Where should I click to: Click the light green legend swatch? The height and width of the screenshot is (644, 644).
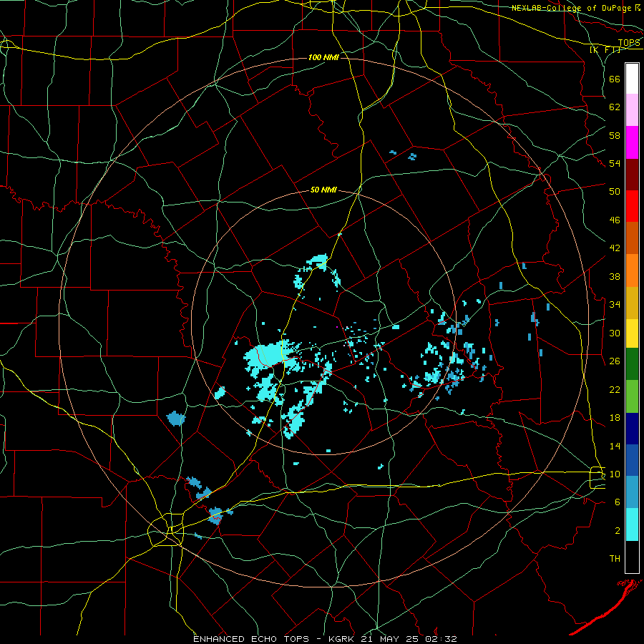pos(632,396)
